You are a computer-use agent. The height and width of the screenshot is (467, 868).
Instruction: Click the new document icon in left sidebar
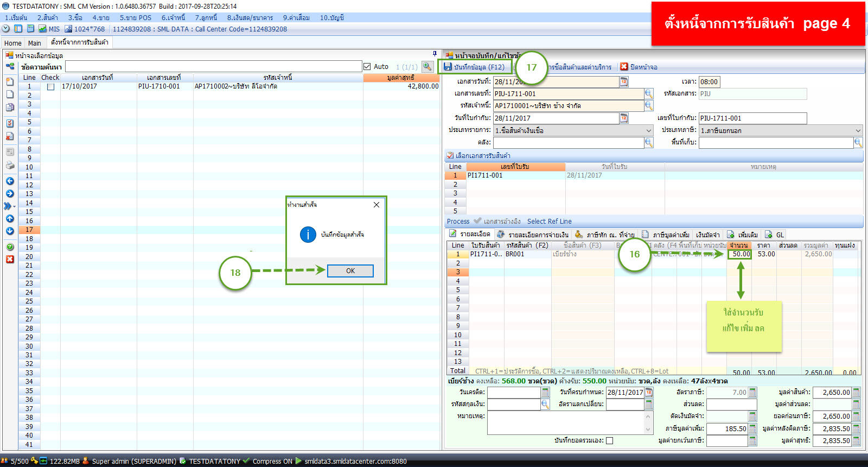10,81
